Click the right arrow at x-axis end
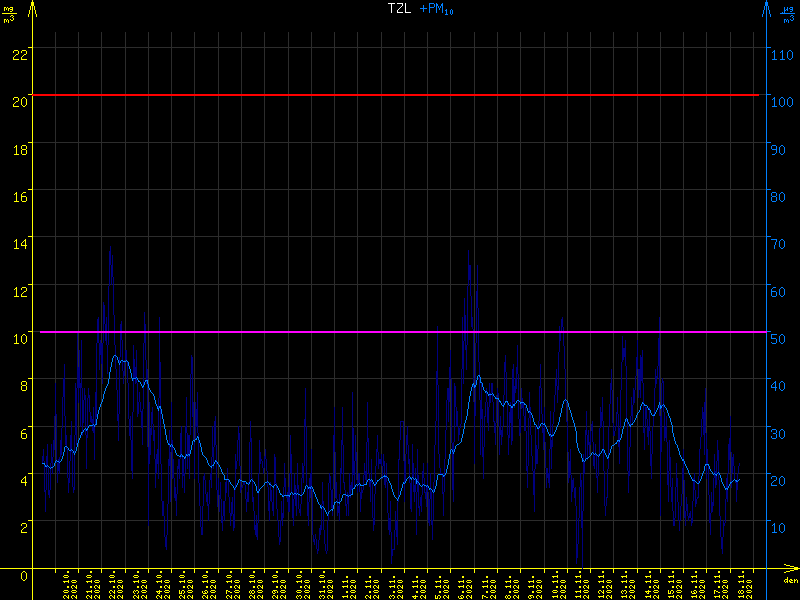This screenshot has height=600, width=800. click(790, 570)
